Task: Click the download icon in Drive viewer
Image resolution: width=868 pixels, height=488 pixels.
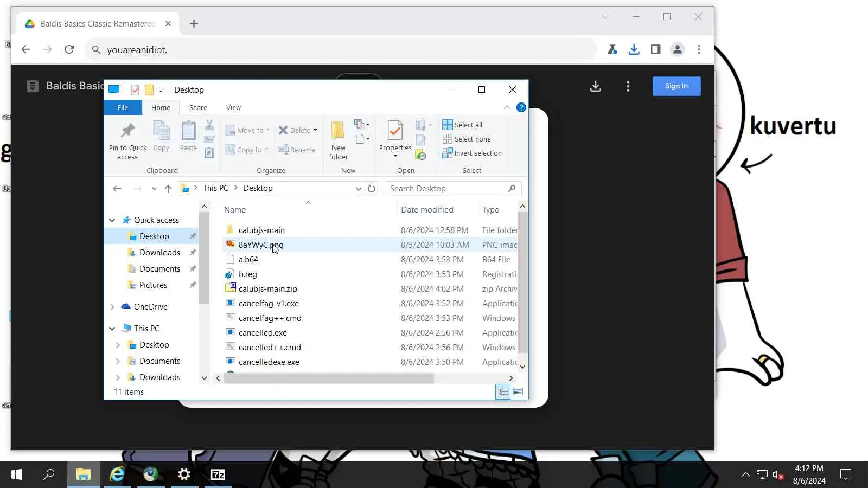Action: point(596,86)
